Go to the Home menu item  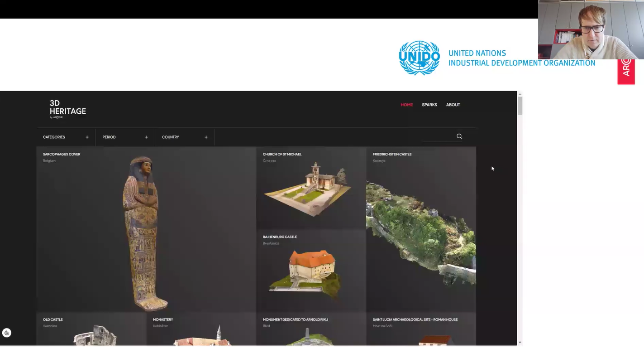coord(406,105)
